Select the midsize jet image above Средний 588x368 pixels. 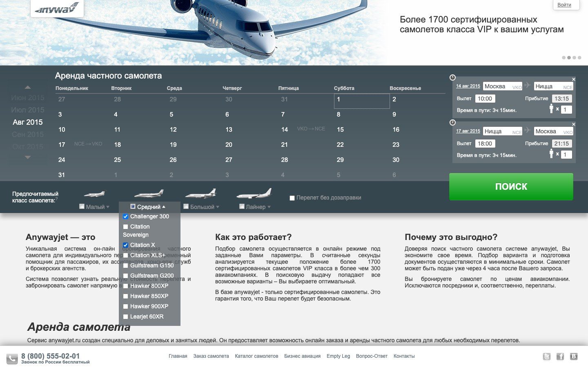[x=149, y=193]
